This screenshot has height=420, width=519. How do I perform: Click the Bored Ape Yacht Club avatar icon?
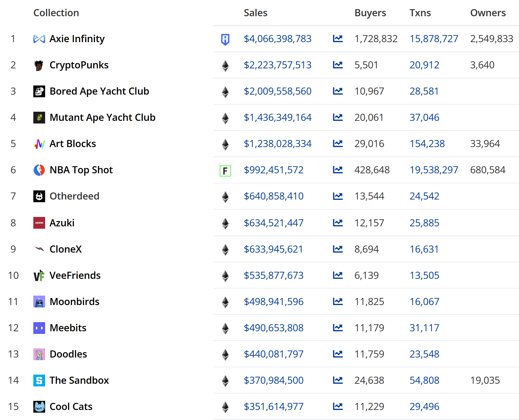(x=39, y=91)
